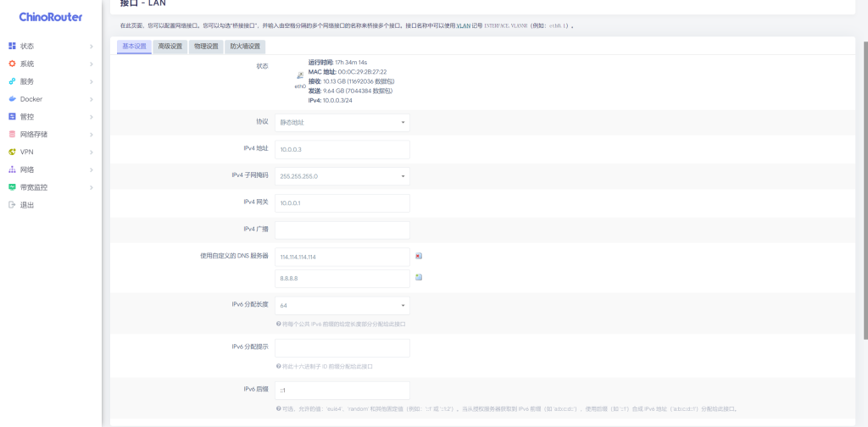The height and width of the screenshot is (427, 868).
Task: Expand the Docker menu chevron
Action: click(x=92, y=100)
